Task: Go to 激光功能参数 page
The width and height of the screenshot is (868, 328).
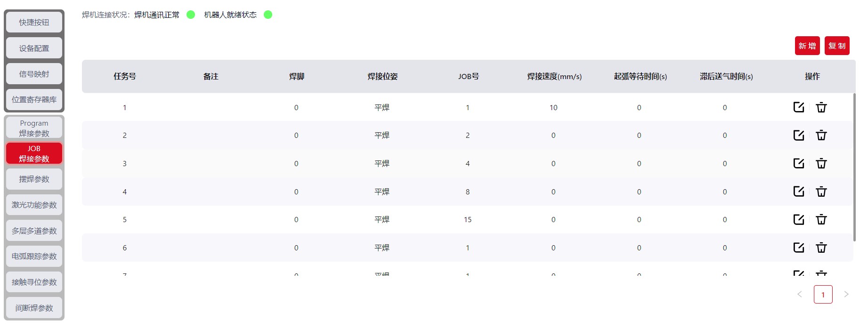Action: pos(34,205)
